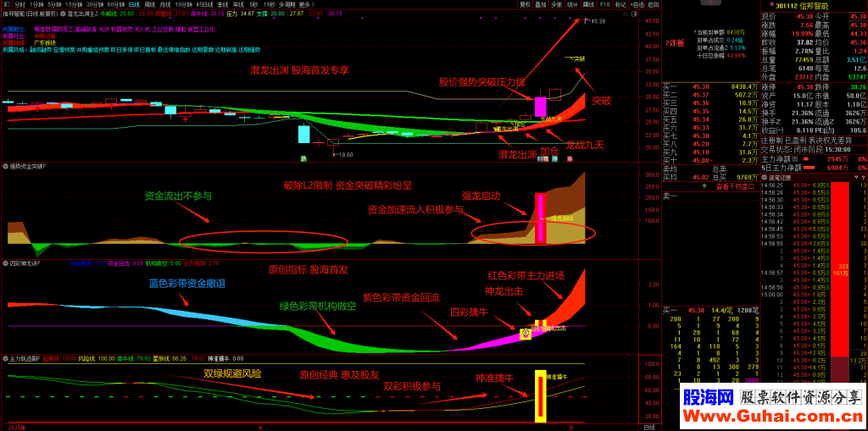Expand the 更多 period options

click(x=307, y=4)
